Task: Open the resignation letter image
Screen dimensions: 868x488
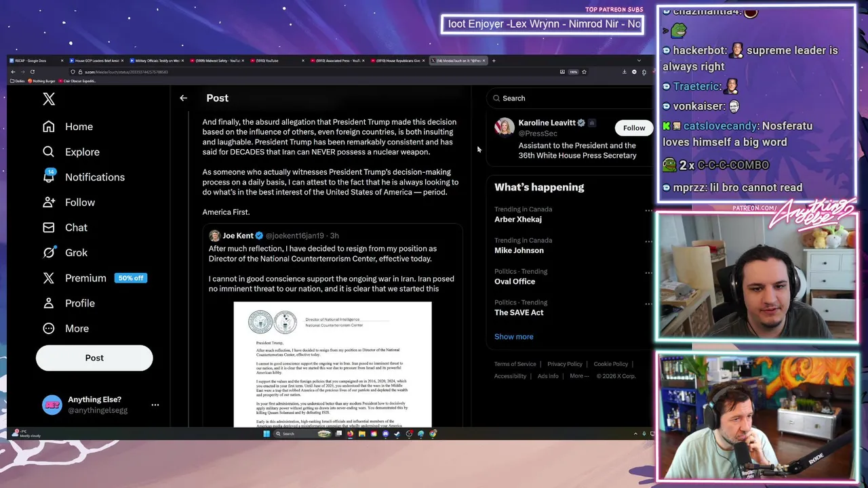Action: pos(332,365)
